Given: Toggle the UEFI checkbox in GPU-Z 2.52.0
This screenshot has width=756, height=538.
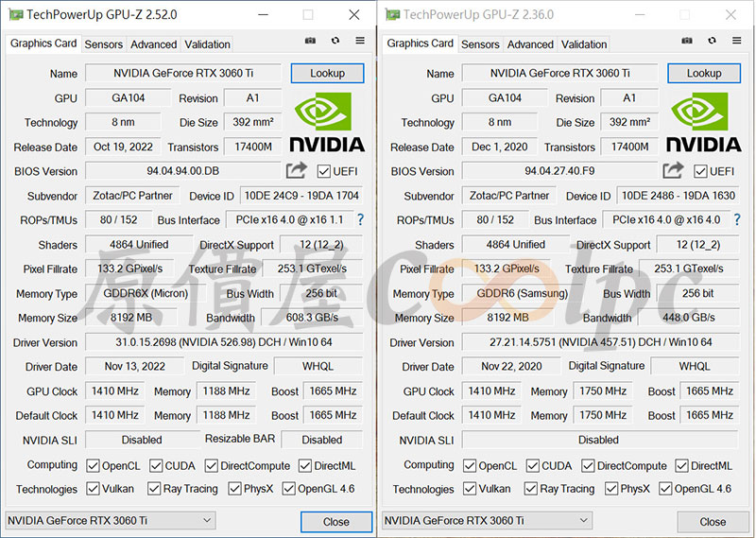Looking at the screenshot, I should pos(324,171).
